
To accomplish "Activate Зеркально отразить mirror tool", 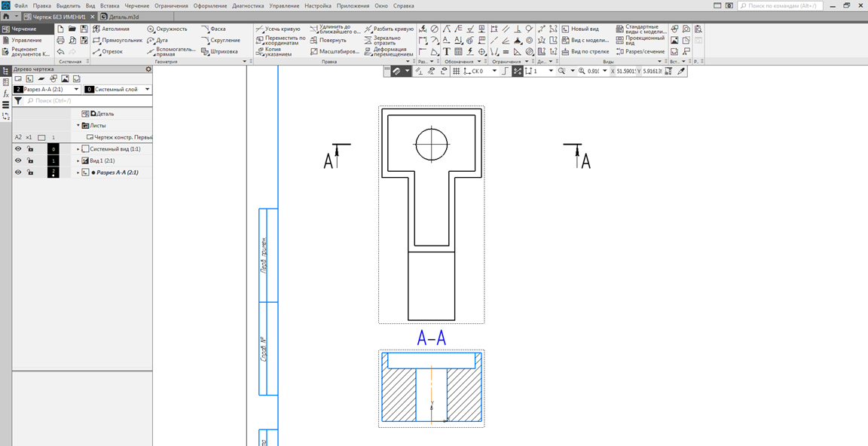I will 383,41.
